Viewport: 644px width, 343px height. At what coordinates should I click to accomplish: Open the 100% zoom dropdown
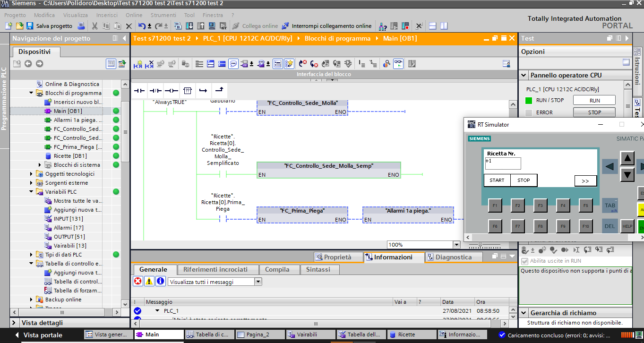click(x=456, y=245)
